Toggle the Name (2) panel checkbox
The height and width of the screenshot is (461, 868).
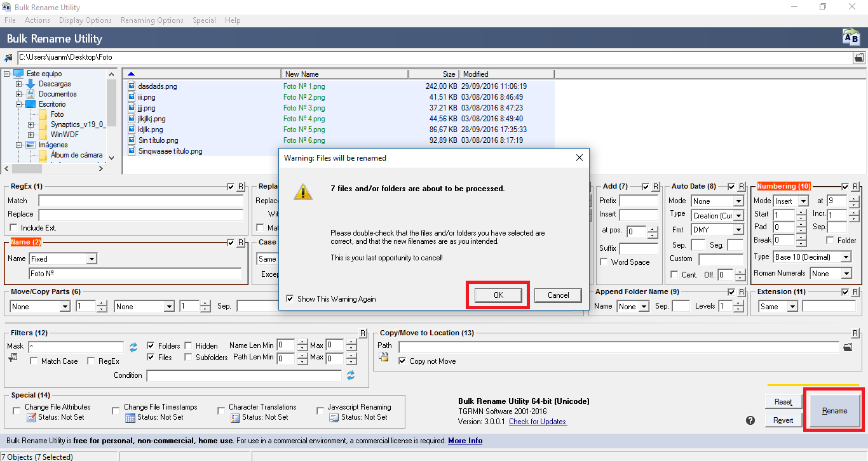click(231, 243)
